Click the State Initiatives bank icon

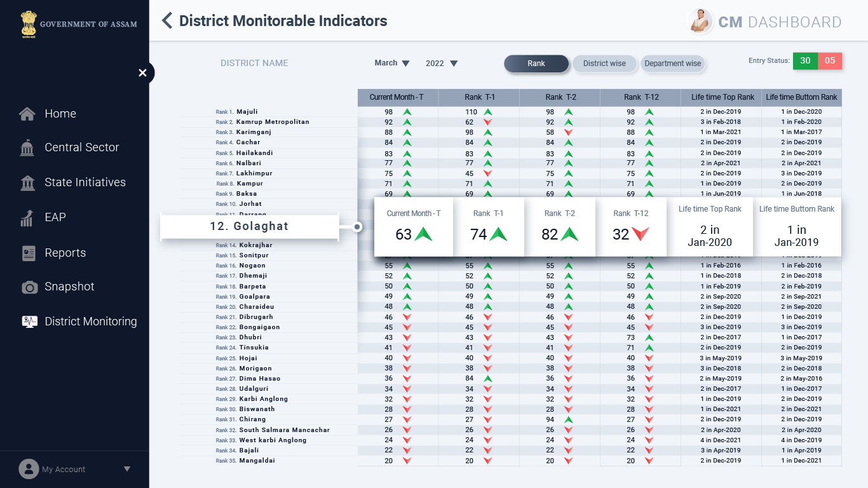point(27,183)
